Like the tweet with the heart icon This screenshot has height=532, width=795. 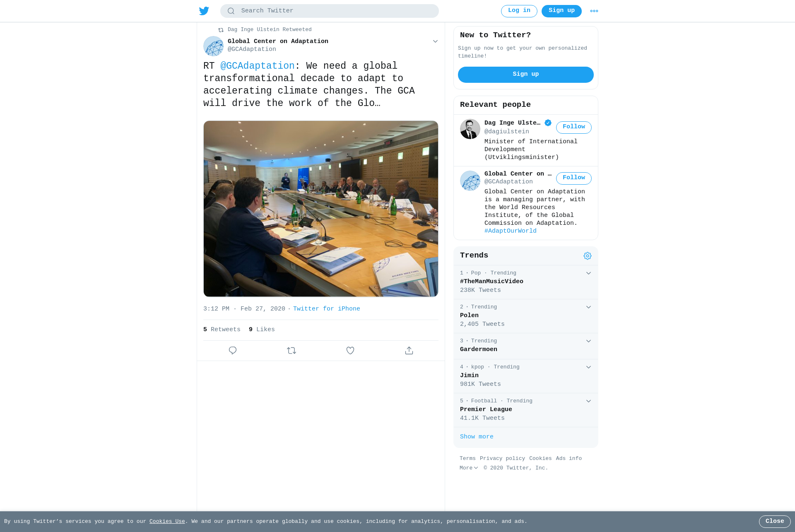350,351
